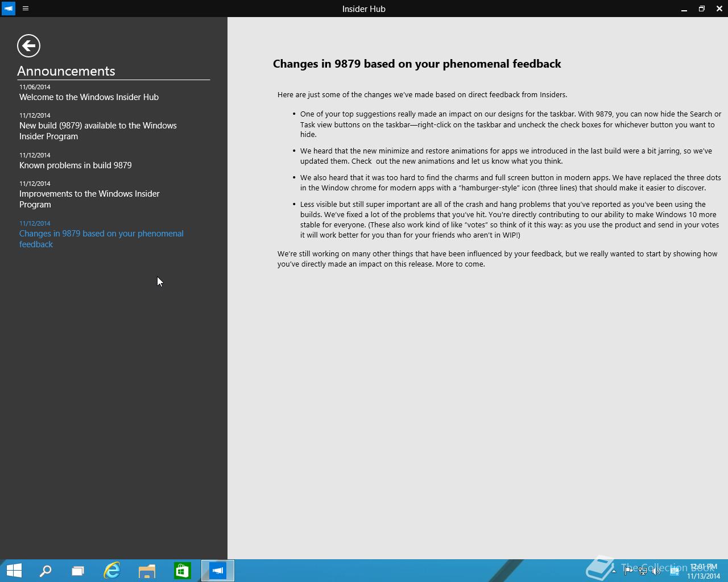Open 'New build (9879) available' announcement
This screenshot has width=728, height=582.
(98, 131)
